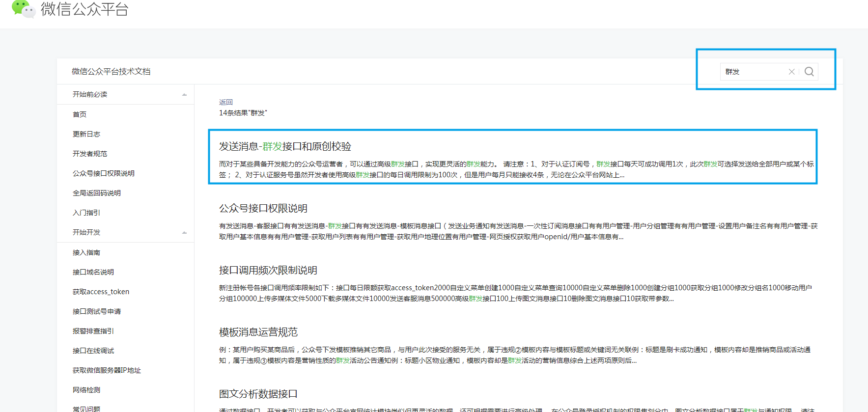Open 获取微信服务器IP地址 in the sidebar
Screen dimensions: 868x412
coord(107,370)
